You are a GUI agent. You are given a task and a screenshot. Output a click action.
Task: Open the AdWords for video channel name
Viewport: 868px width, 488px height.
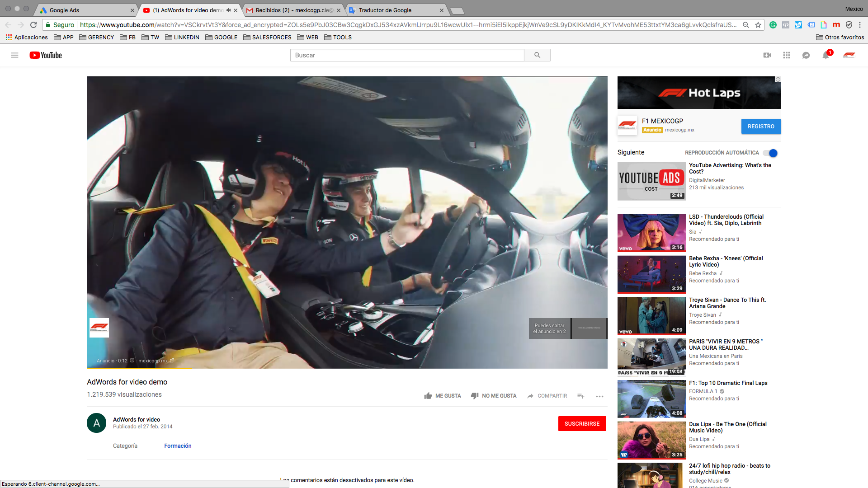[137, 420]
